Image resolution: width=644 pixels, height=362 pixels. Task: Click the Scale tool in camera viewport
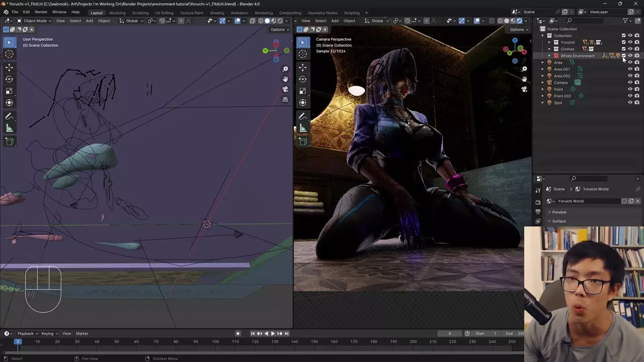point(302,91)
